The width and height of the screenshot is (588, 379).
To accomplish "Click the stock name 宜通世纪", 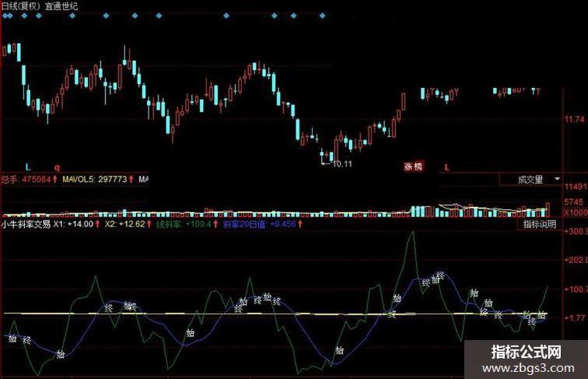I will pyautogui.click(x=61, y=6).
